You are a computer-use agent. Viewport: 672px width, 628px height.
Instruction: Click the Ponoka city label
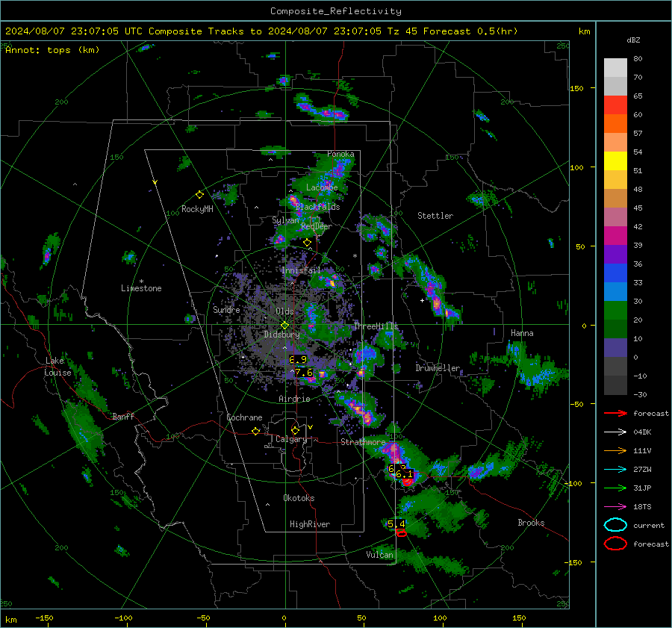click(x=340, y=154)
